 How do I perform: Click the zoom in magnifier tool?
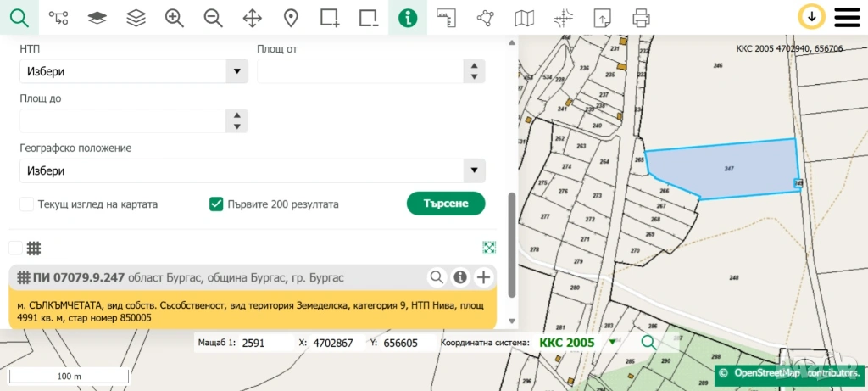175,18
